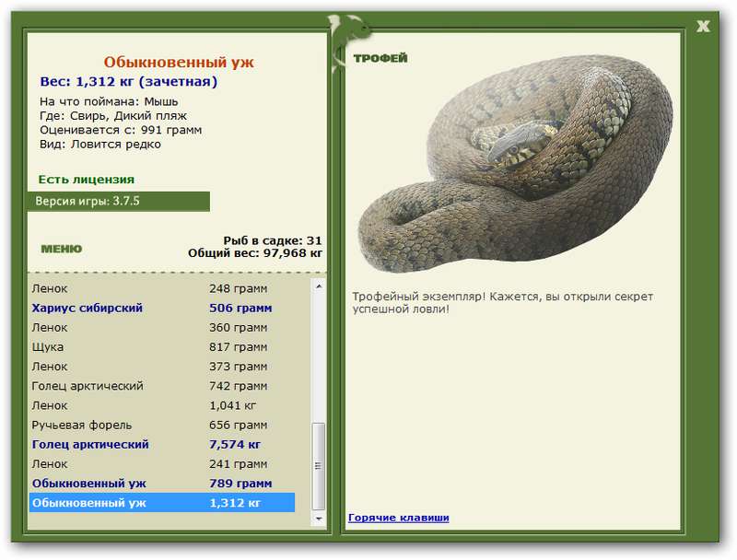Screen dimensions: 737x560
Task: Click the Версия игры: 3.7.5 bar
Action: 119,201
